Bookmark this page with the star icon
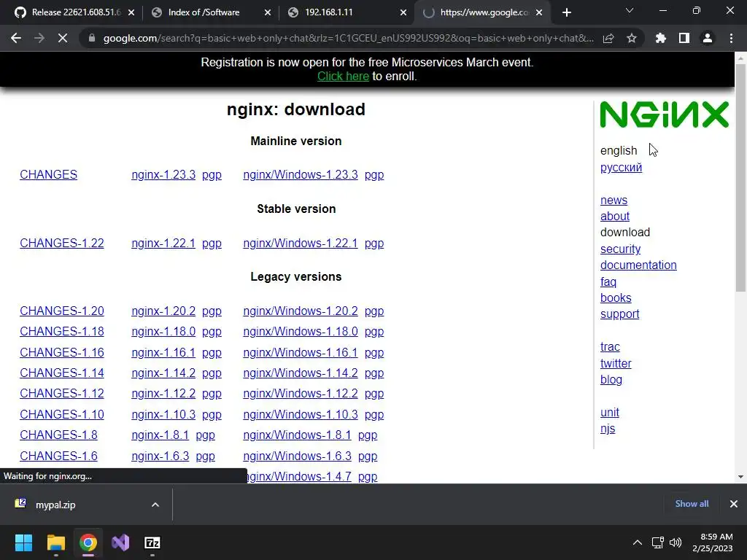The image size is (747, 560). pos(632,38)
